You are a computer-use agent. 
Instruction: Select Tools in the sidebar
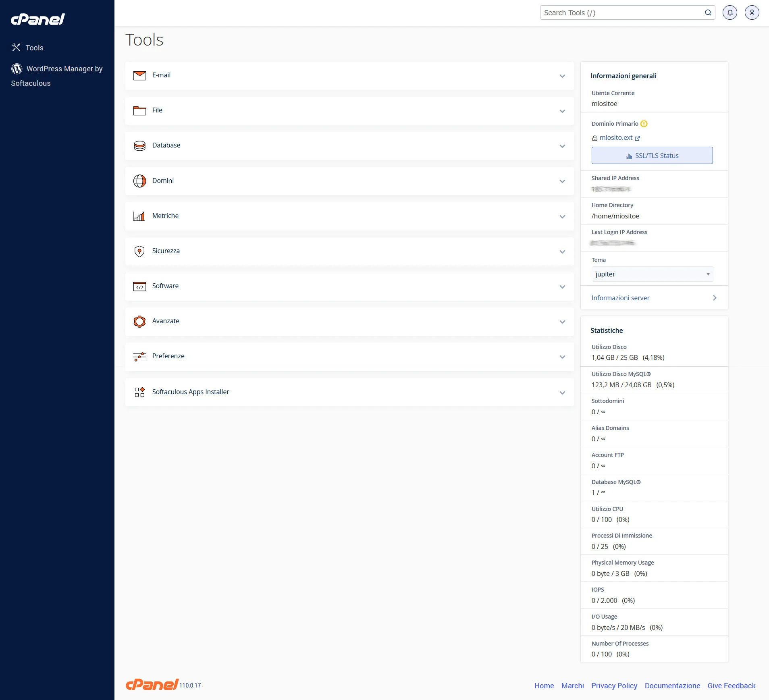(34, 48)
